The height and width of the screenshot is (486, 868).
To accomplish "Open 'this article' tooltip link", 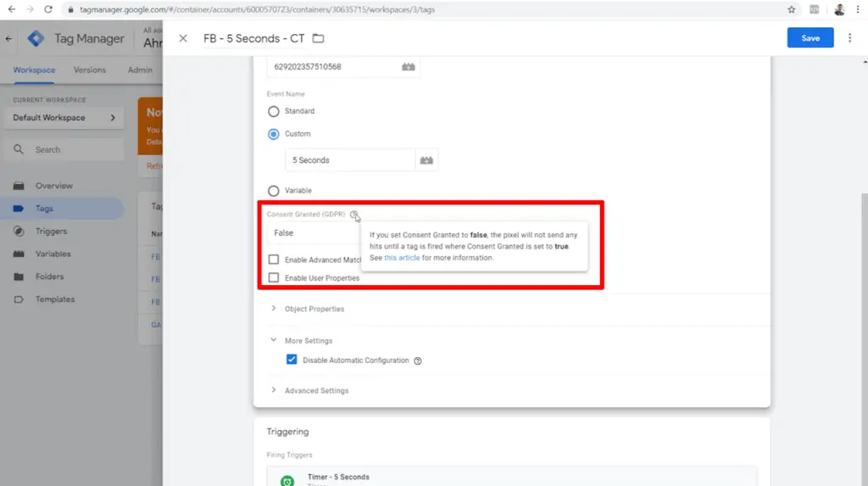I will (x=402, y=258).
